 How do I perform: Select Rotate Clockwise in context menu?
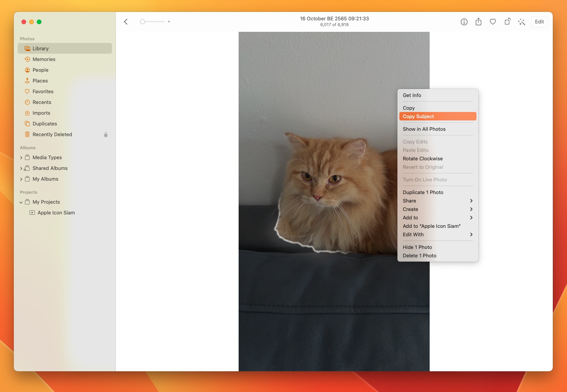pos(422,159)
